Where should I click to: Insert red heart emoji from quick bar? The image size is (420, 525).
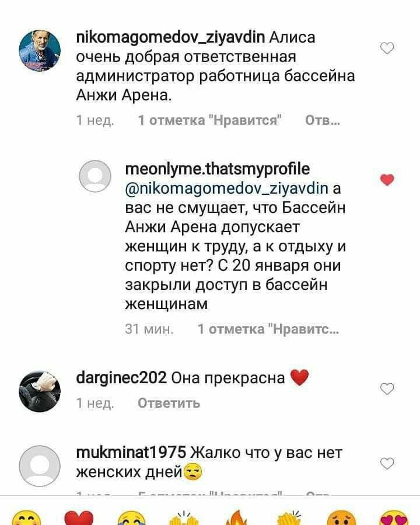coord(79,519)
